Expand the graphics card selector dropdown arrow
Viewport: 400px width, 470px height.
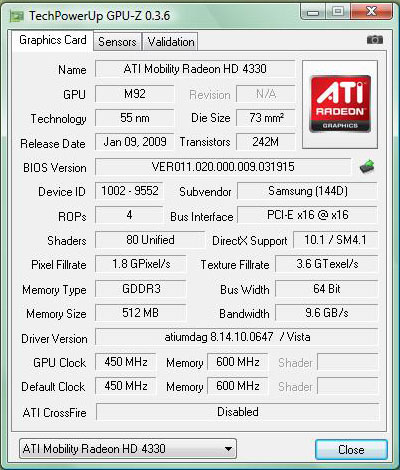tap(228, 449)
